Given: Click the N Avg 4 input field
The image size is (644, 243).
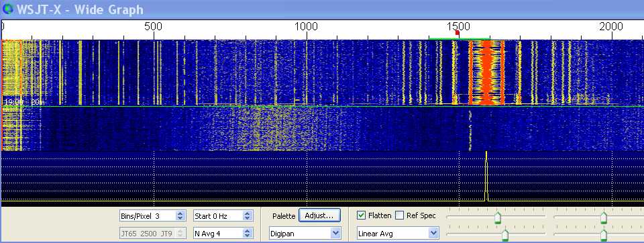Looking at the screenshot, I should (218, 234).
